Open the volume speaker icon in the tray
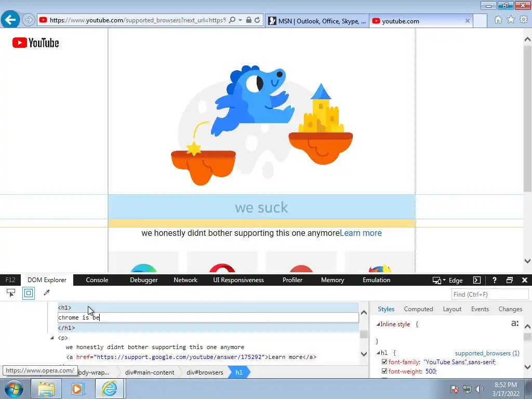Screen dimensions: 532x399 (x=479, y=389)
